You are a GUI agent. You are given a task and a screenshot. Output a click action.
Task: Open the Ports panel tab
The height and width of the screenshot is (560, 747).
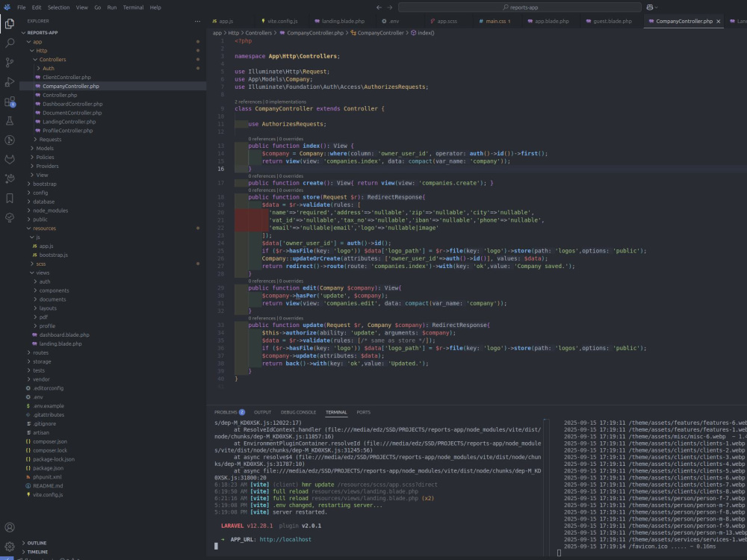[x=364, y=412]
